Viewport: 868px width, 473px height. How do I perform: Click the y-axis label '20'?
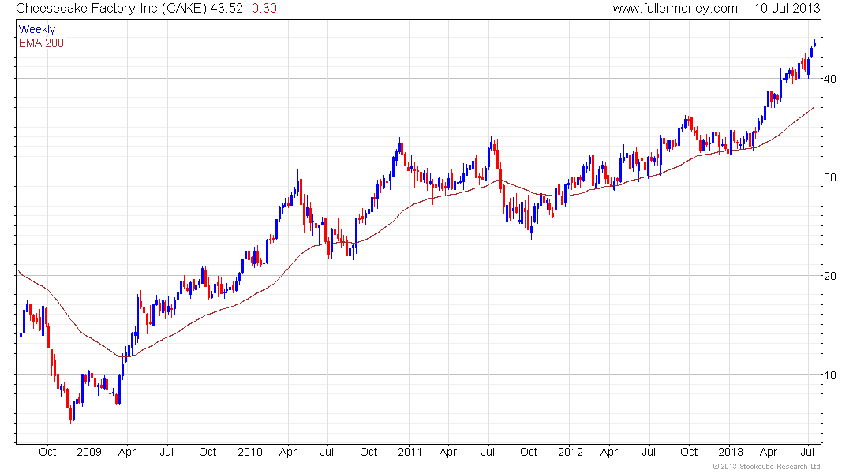pos(830,275)
